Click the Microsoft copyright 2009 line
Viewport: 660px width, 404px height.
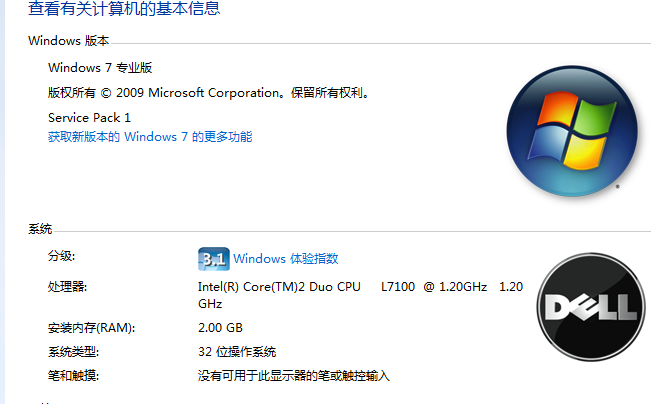[x=208, y=93]
